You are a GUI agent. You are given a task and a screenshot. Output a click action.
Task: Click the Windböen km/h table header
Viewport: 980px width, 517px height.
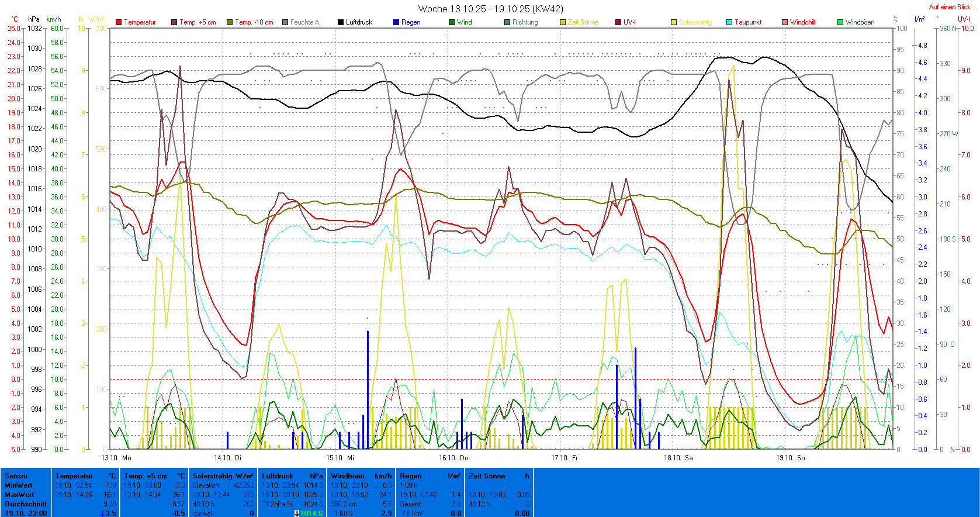coord(361,476)
